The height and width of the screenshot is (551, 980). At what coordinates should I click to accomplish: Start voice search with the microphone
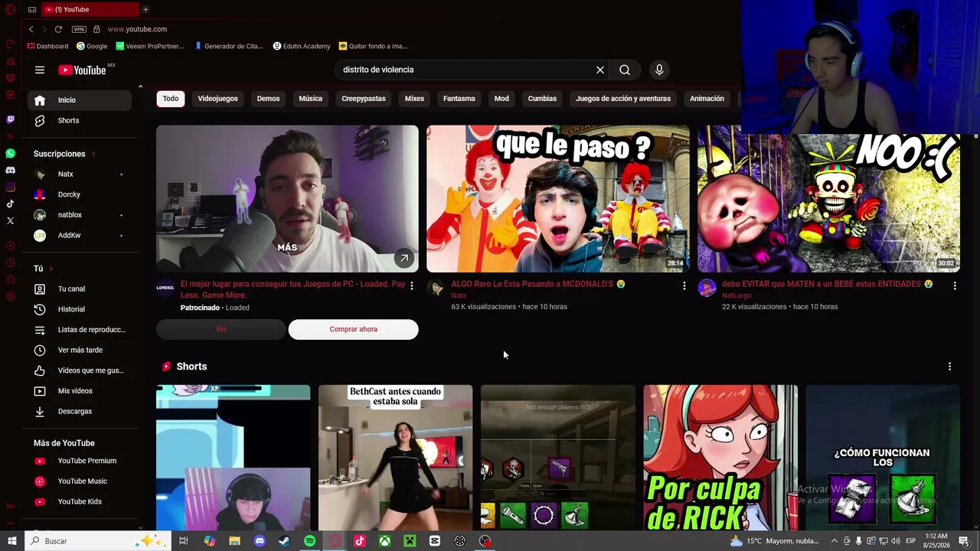coord(659,70)
